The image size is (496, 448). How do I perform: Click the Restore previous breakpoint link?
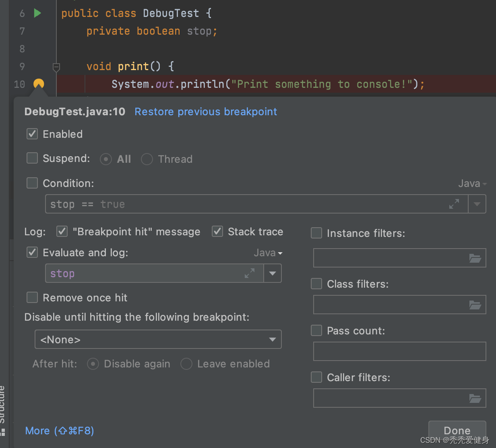point(206,112)
